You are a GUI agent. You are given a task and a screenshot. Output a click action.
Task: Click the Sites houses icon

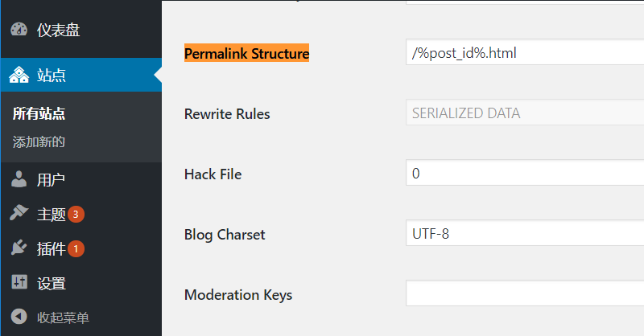click(x=19, y=76)
